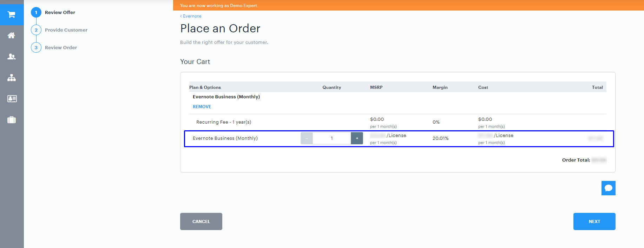Select step 3 Review Order
This screenshot has height=248, width=644.
[54, 47]
